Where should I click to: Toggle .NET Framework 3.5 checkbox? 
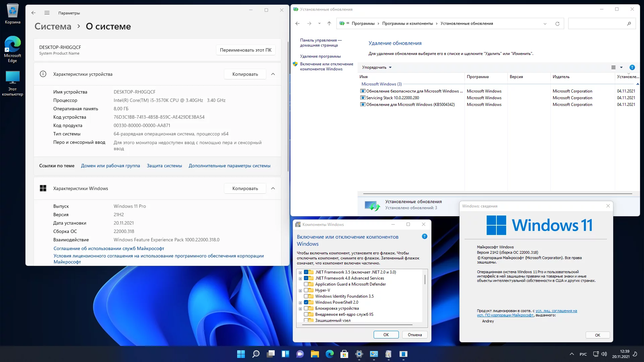click(x=306, y=272)
